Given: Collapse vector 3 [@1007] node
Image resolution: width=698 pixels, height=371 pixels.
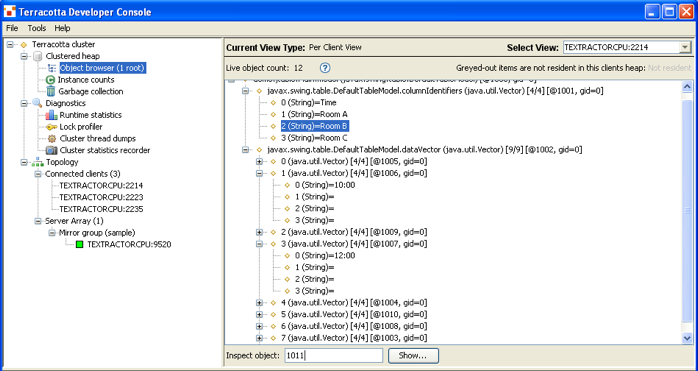Looking at the screenshot, I should click(259, 244).
